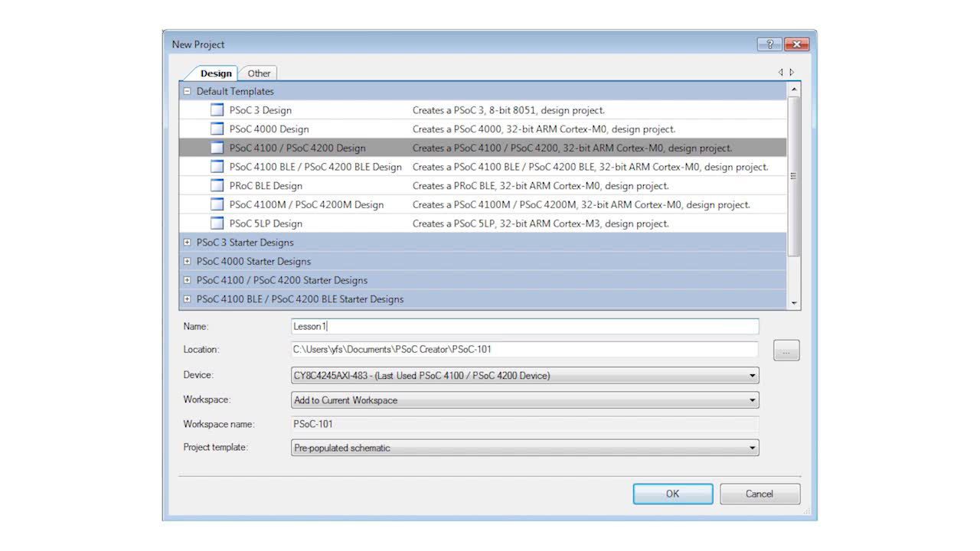
Task: Click the 'PSoC 3 Starter Designs' header text
Action: click(x=245, y=243)
